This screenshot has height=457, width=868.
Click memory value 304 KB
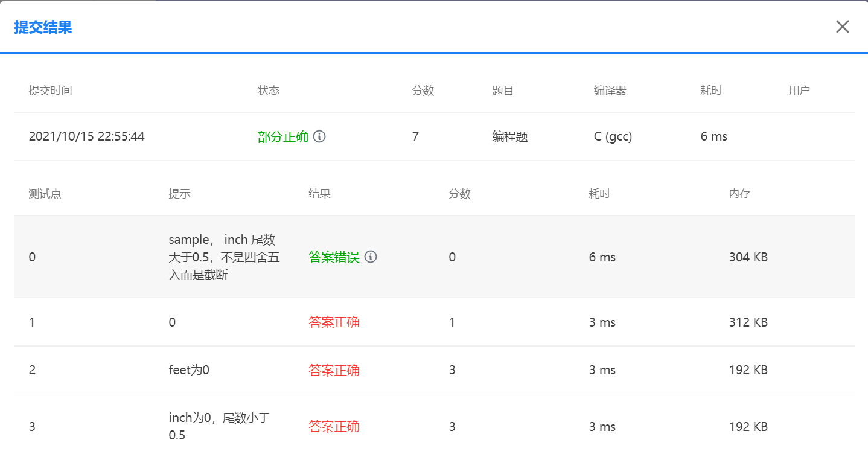[748, 257]
